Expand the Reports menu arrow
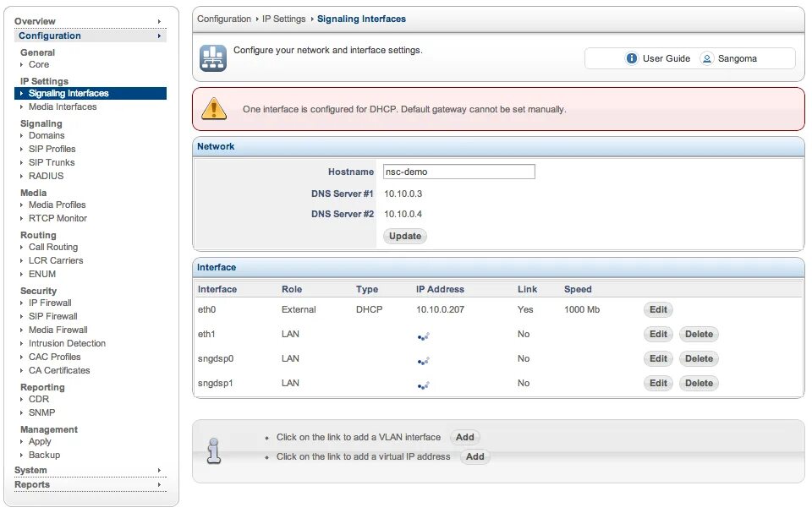This screenshot has width=812, height=513. point(159,485)
